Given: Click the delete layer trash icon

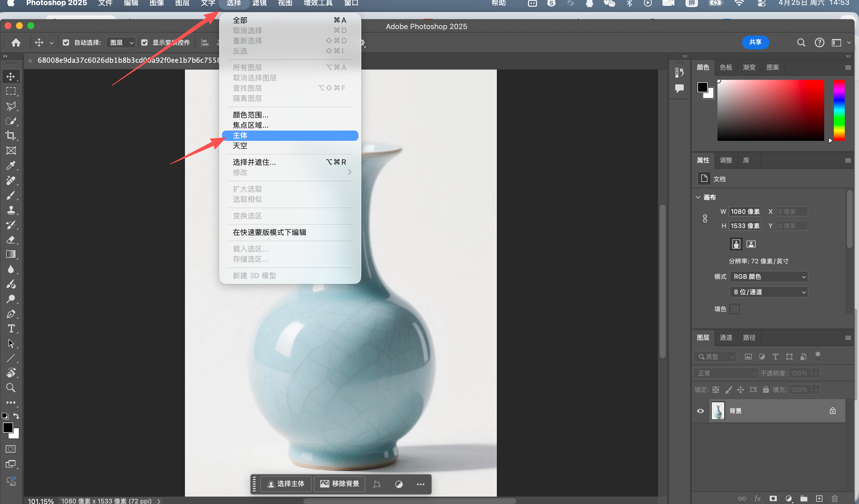Looking at the screenshot, I should 834,499.
